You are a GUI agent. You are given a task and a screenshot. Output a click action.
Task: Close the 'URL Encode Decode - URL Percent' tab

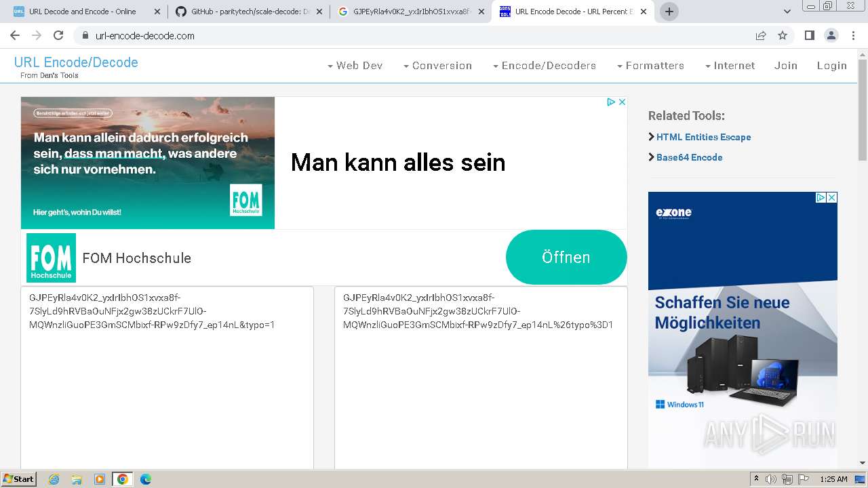pyautogui.click(x=644, y=12)
